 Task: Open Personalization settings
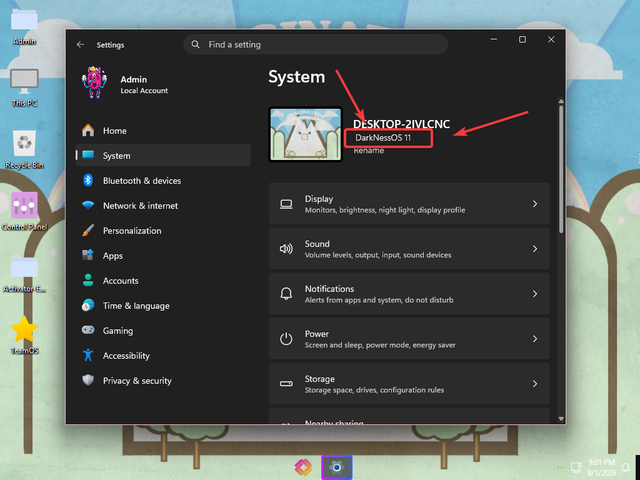tap(163, 231)
